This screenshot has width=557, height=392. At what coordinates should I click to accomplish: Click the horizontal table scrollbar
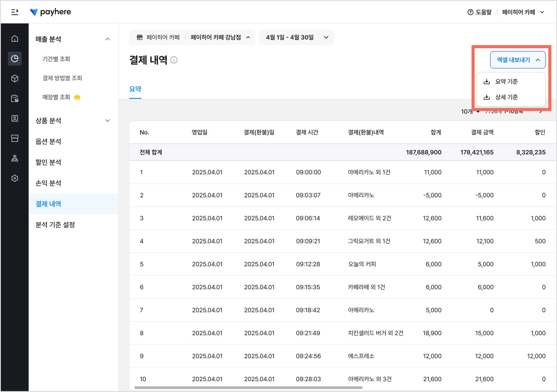248,387
